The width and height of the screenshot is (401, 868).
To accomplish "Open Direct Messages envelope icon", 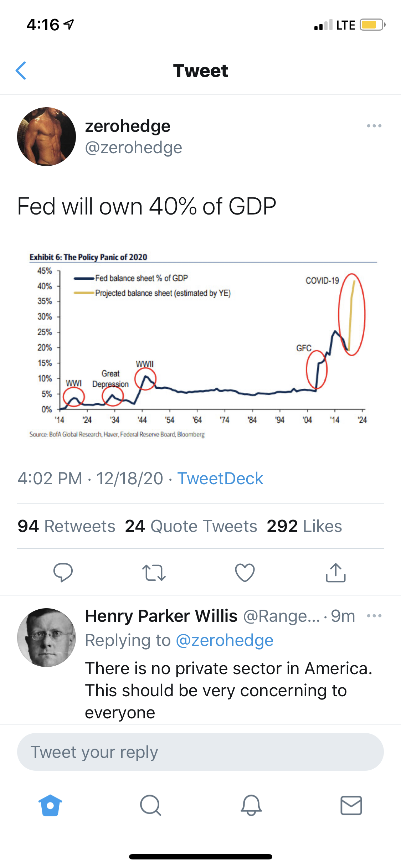I will tap(351, 806).
